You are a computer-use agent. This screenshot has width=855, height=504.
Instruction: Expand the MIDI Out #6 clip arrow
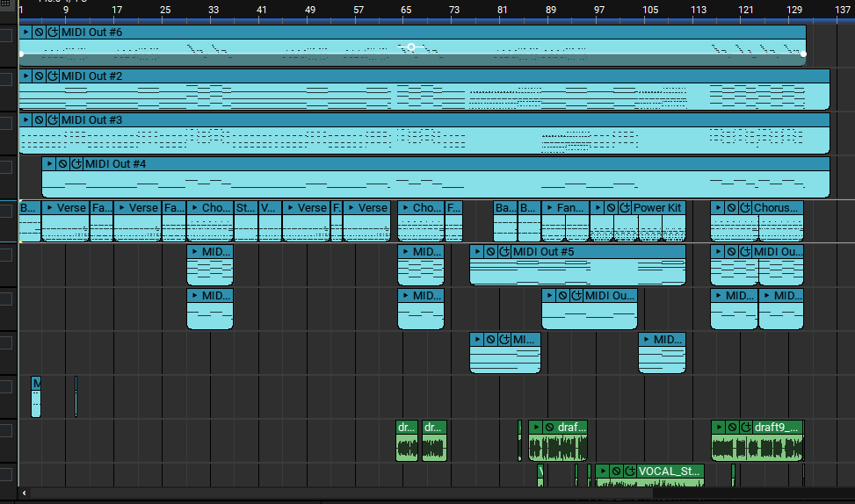(25, 32)
